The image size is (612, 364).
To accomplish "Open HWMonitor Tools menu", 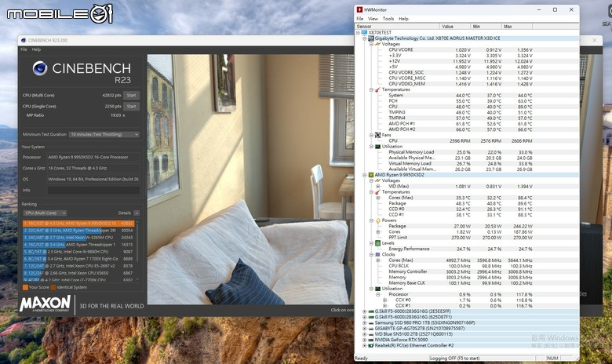I will pos(388,19).
